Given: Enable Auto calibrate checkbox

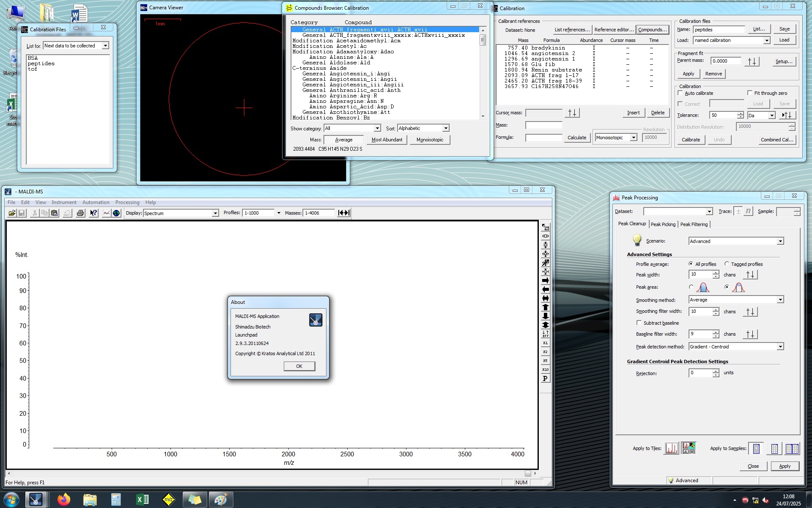Looking at the screenshot, I should (680, 93).
